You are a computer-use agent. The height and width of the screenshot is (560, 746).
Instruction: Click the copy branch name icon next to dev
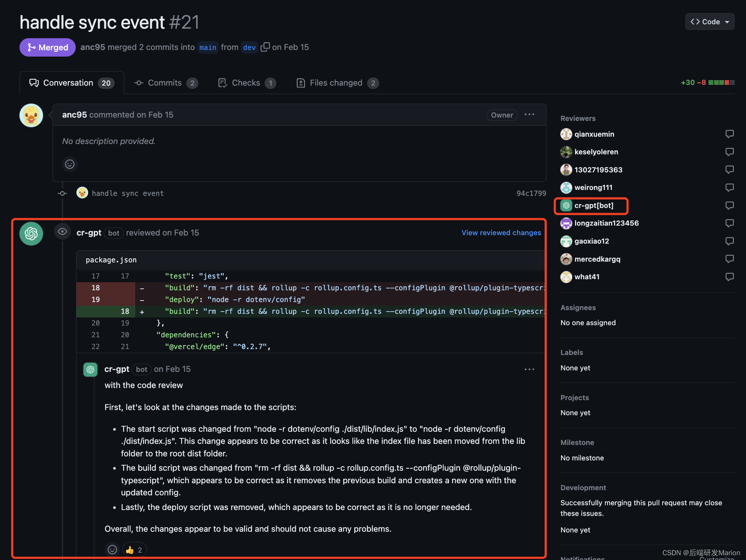point(265,47)
